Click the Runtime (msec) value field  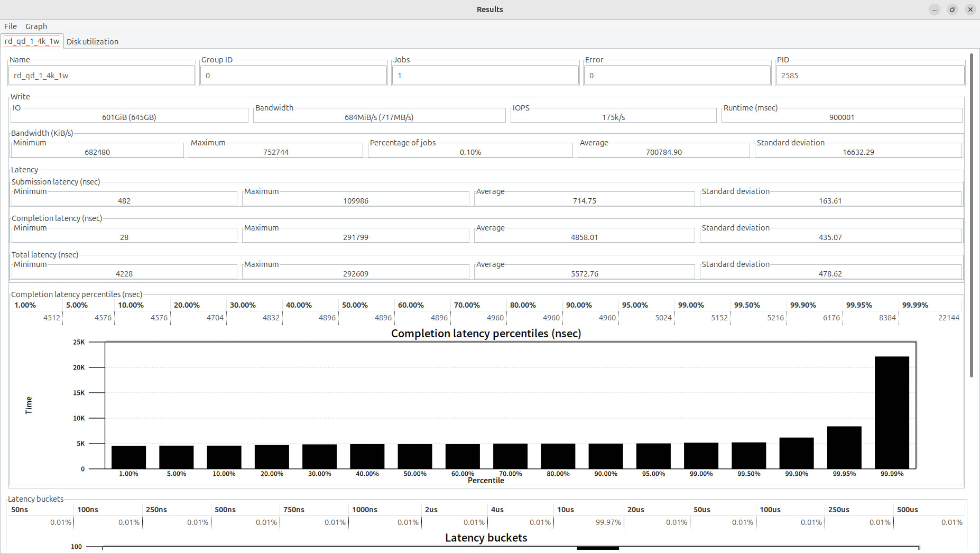[842, 117]
